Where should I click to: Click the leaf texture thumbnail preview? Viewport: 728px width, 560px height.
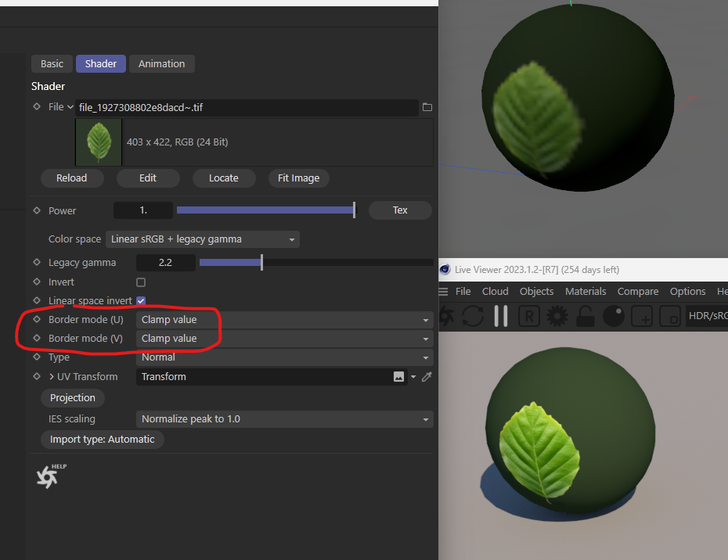[x=99, y=142]
